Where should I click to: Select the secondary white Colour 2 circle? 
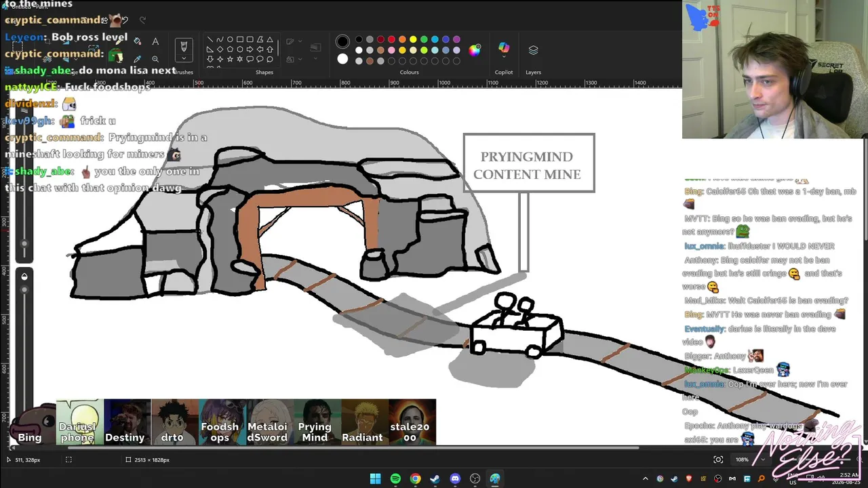click(342, 59)
